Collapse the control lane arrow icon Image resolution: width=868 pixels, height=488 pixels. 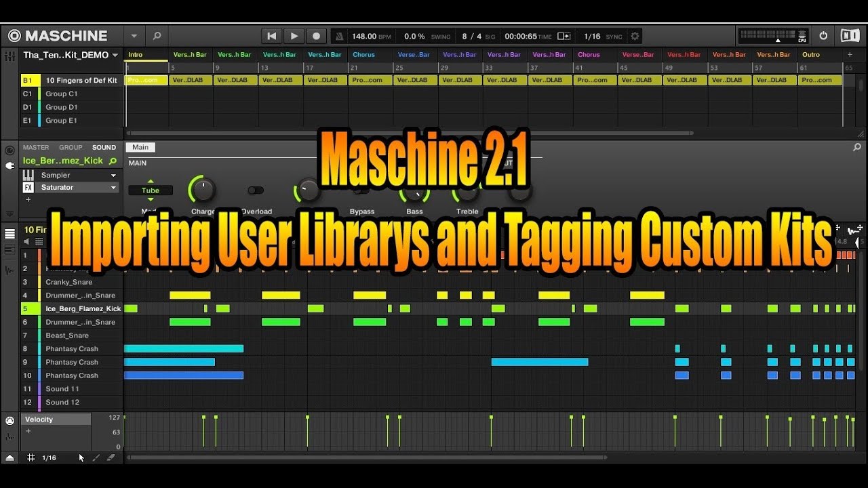(9, 458)
